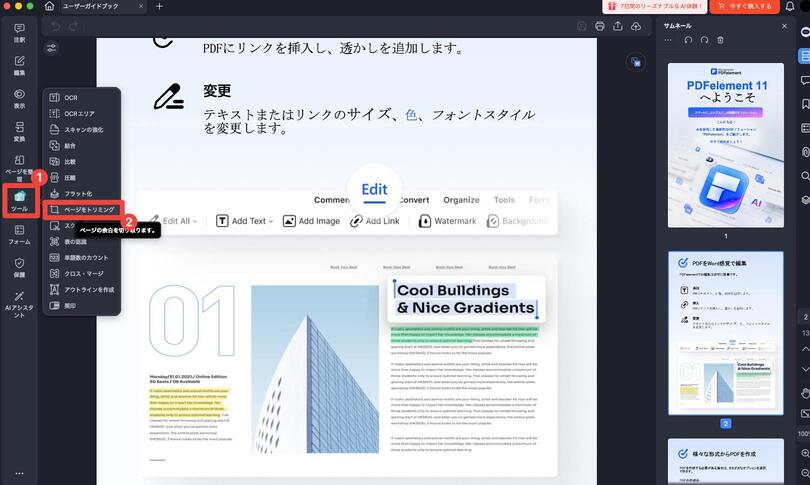
Task: Click the cloud upload icon
Action: point(636,26)
